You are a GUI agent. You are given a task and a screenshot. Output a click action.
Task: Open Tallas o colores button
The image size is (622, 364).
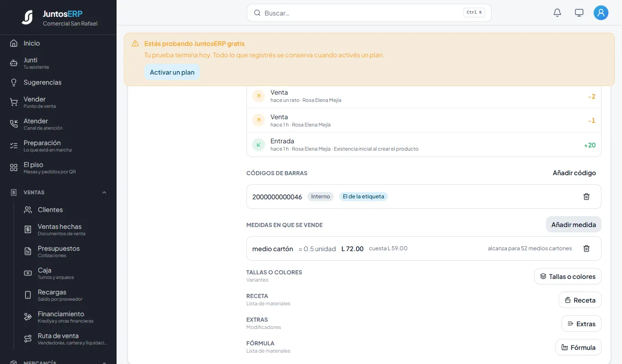click(x=568, y=276)
